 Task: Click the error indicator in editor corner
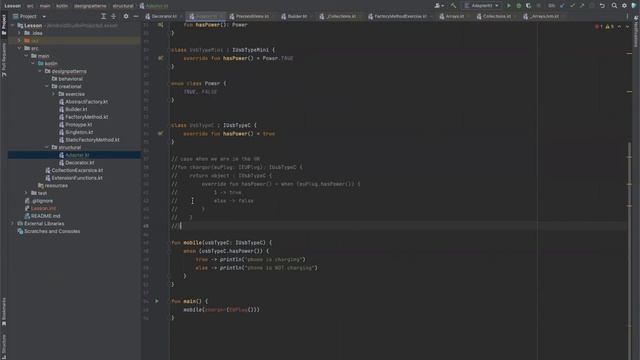599,26
